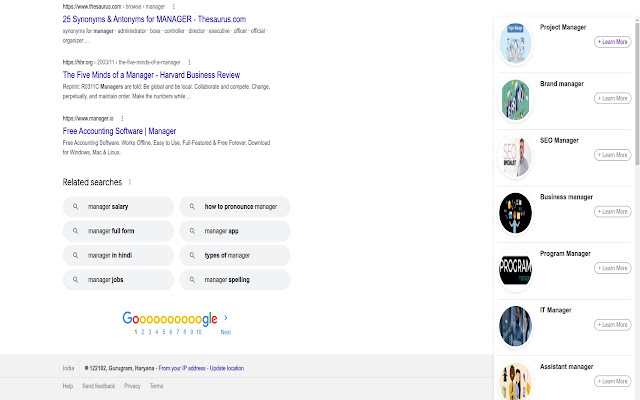Click Learn More for Business manager

click(613, 211)
